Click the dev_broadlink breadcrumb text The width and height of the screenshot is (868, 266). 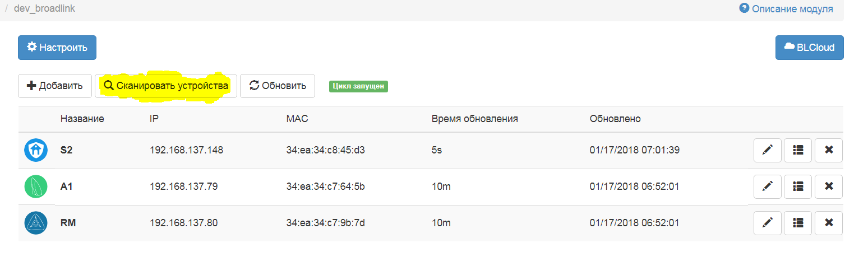point(44,9)
